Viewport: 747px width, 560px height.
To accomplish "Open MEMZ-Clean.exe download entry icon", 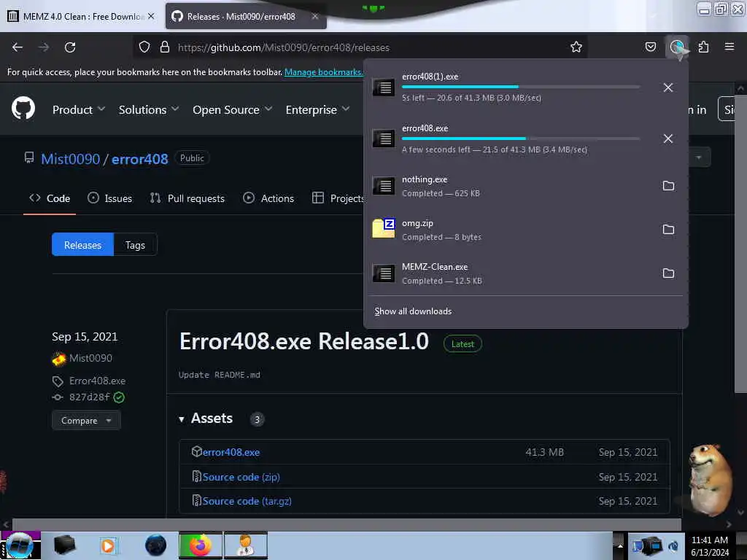I will [384, 273].
